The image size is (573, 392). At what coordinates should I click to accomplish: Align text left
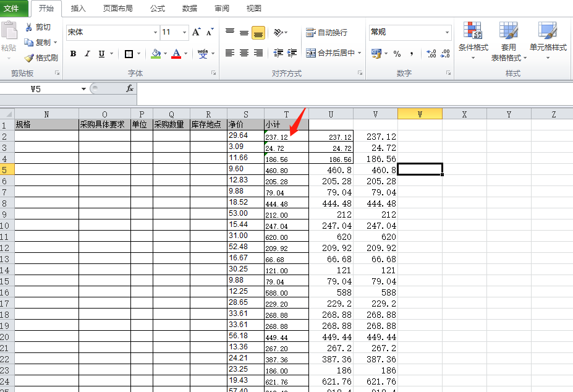(230, 53)
